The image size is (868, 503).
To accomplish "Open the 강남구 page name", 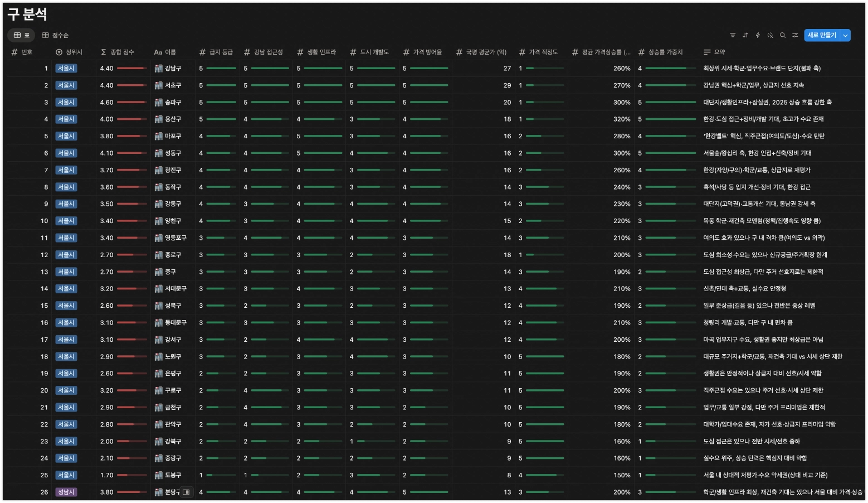I will pos(173,69).
